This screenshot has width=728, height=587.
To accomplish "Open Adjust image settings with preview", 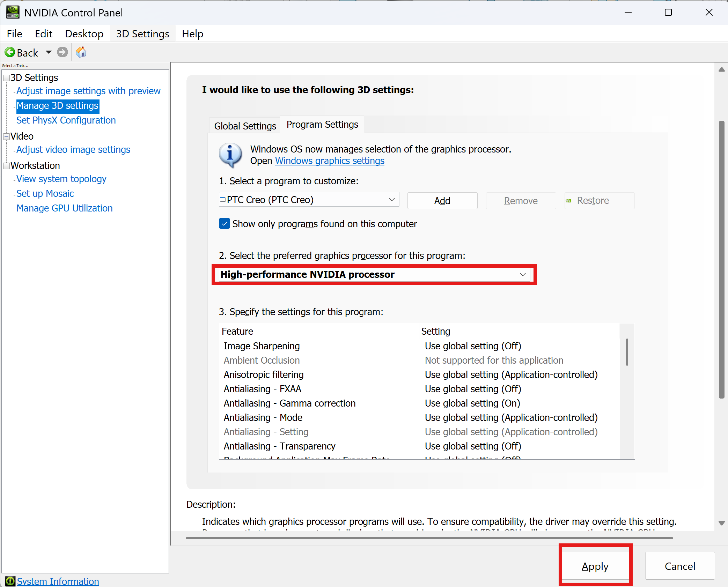I will 88,91.
